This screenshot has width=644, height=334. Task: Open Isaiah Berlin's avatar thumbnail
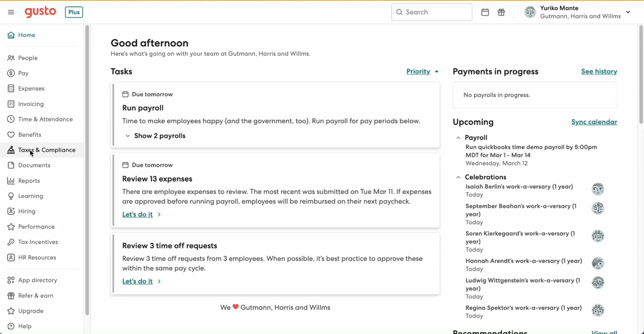(598, 189)
